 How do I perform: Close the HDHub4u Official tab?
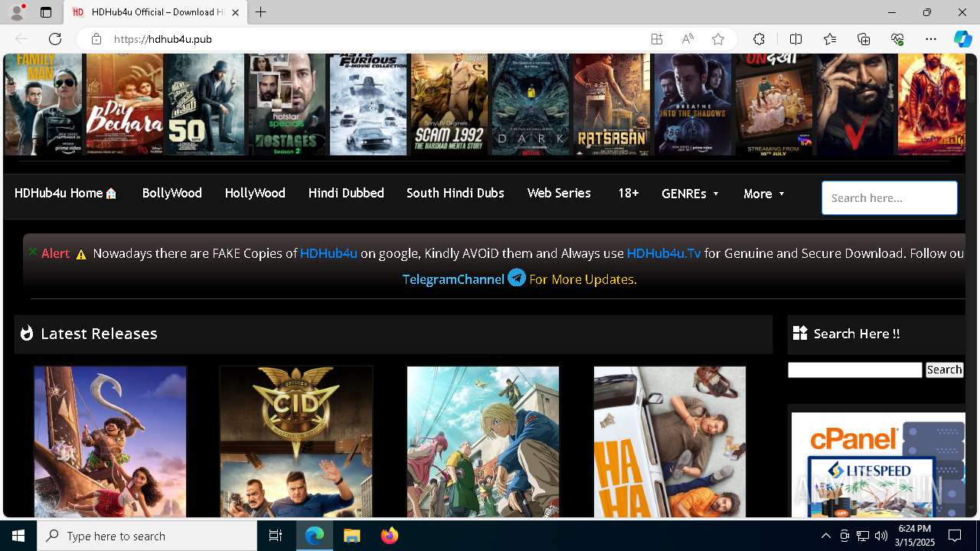(236, 12)
